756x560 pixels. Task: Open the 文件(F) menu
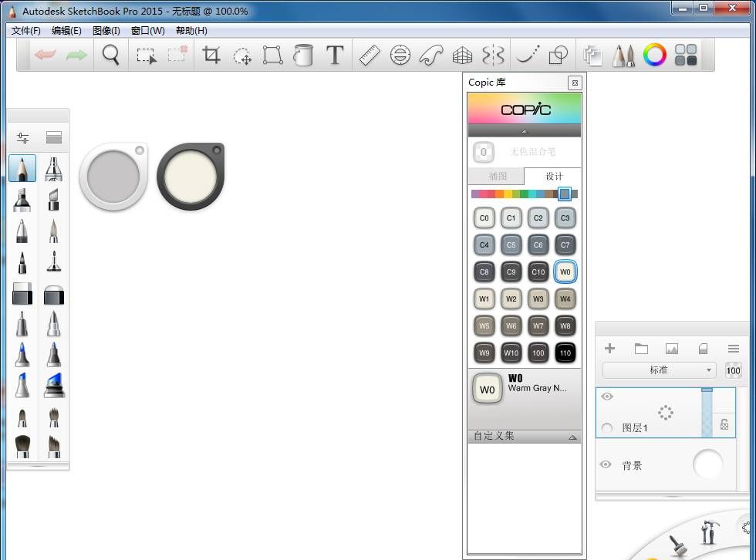pos(26,31)
